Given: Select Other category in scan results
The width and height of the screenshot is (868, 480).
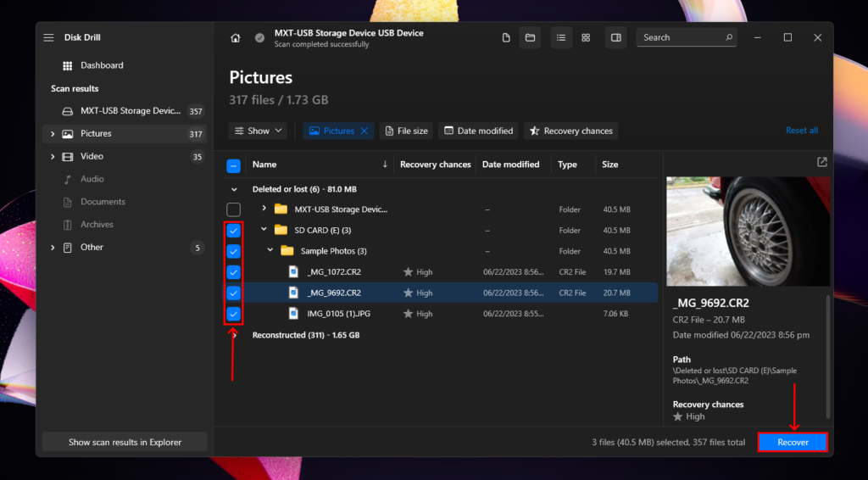Looking at the screenshot, I should 92,248.
